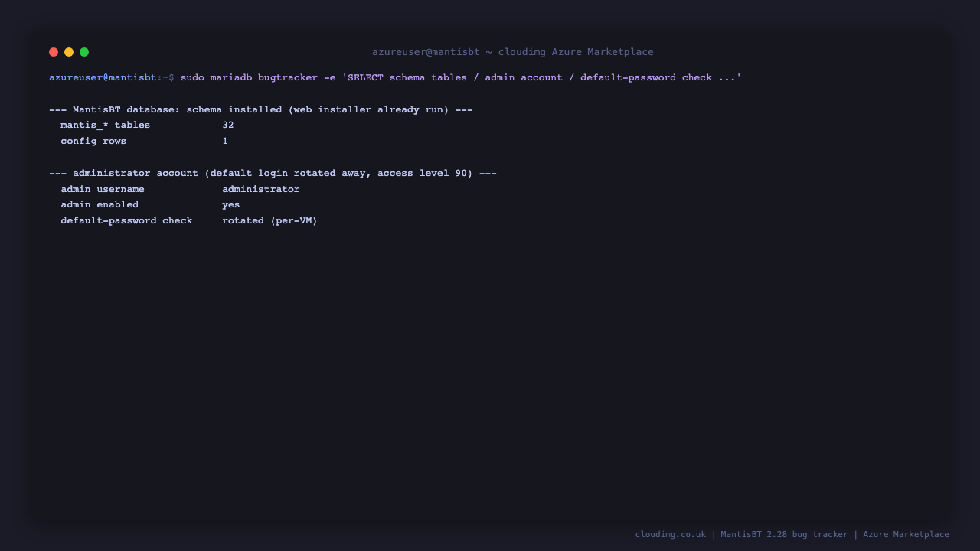980x551 pixels.
Task: Click the value 'rotated (per-VM)'
Action: 269,220
